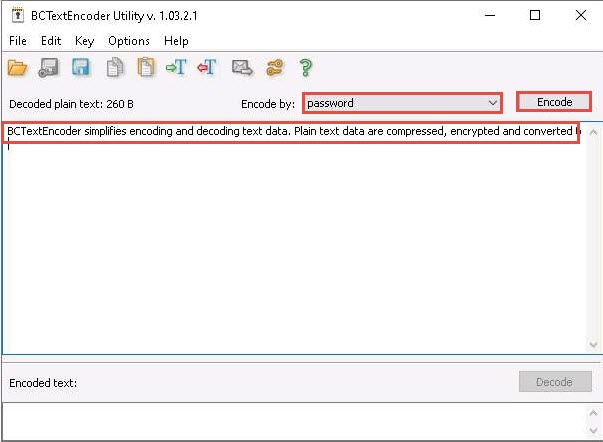
Task: Click the green question mark help icon
Action: coord(306,68)
